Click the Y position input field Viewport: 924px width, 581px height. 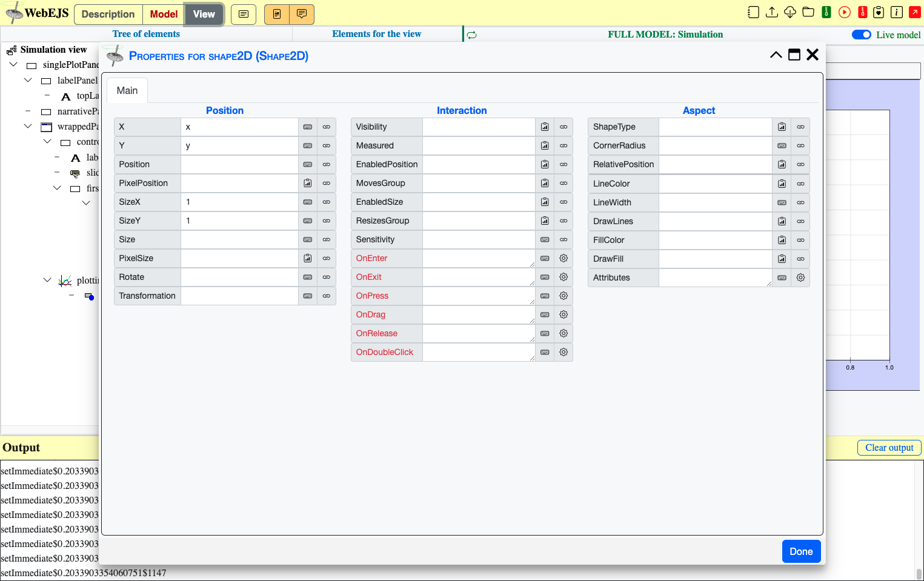[239, 146]
